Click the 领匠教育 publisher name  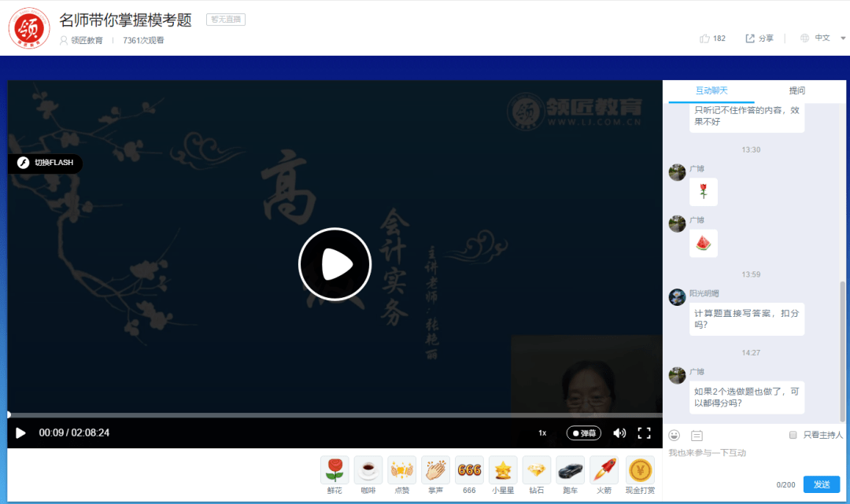point(87,41)
